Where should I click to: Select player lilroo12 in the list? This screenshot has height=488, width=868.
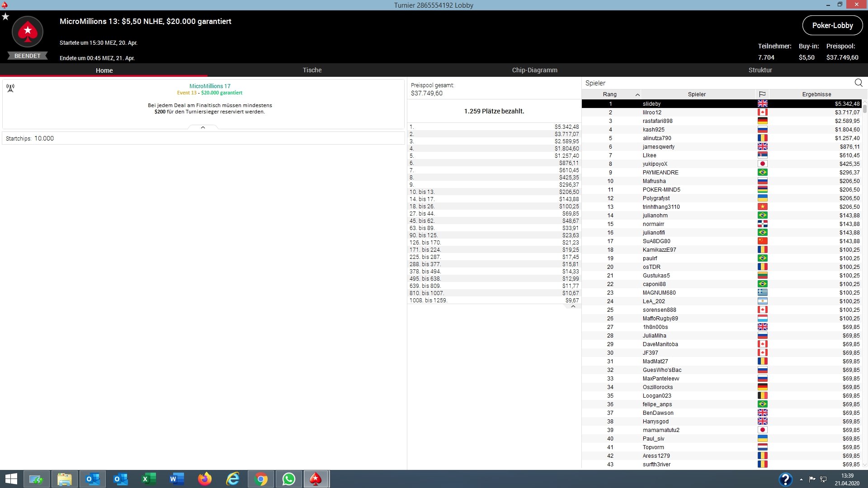pyautogui.click(x=652, y=113)
